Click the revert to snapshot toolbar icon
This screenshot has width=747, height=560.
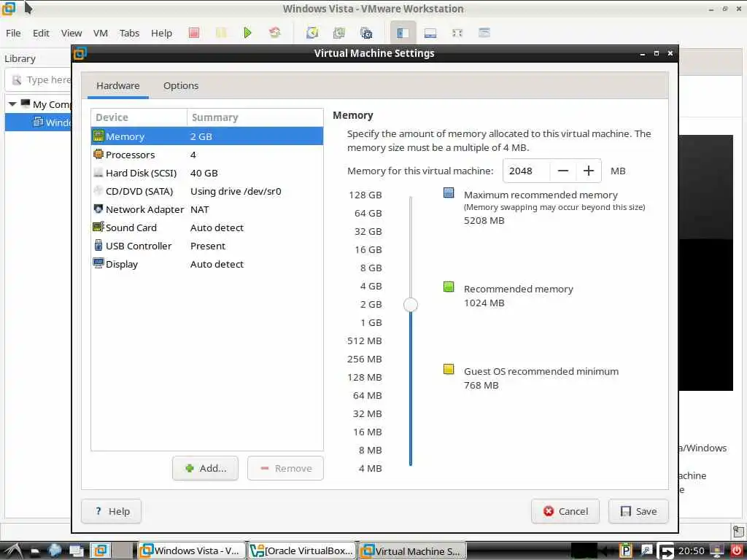tap(338, 33)
